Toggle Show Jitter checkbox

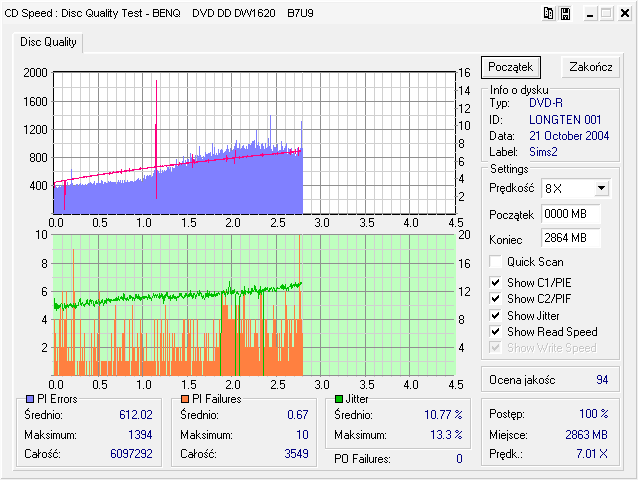495,315
